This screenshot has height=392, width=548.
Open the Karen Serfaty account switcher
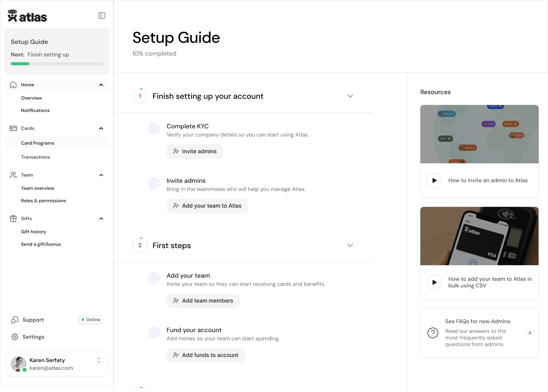99,360
